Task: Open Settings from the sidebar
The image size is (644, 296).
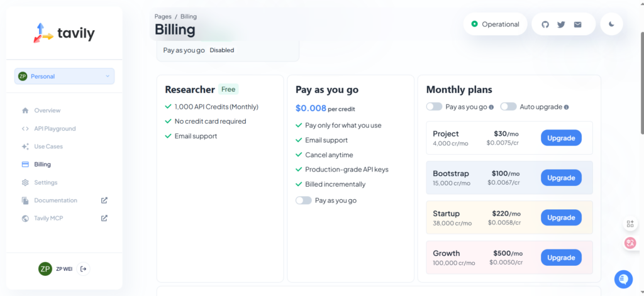Action: pyautogui.click(x=45, y=182)
